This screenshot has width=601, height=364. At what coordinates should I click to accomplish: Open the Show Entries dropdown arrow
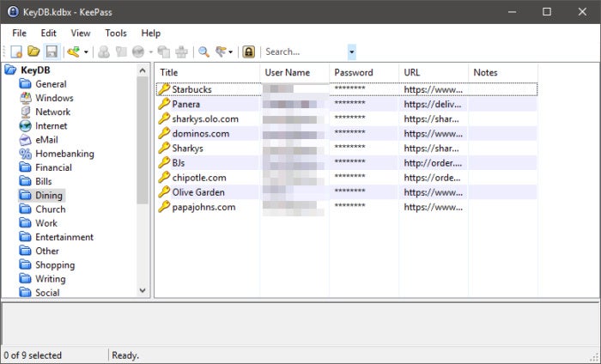point(230,52)
